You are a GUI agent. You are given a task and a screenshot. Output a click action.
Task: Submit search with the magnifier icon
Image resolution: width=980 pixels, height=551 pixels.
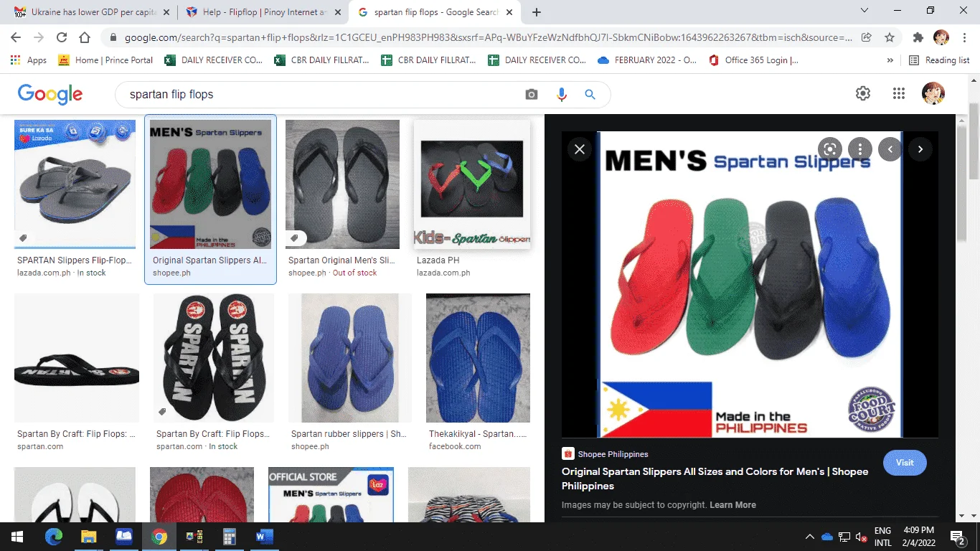pos(590,94)
